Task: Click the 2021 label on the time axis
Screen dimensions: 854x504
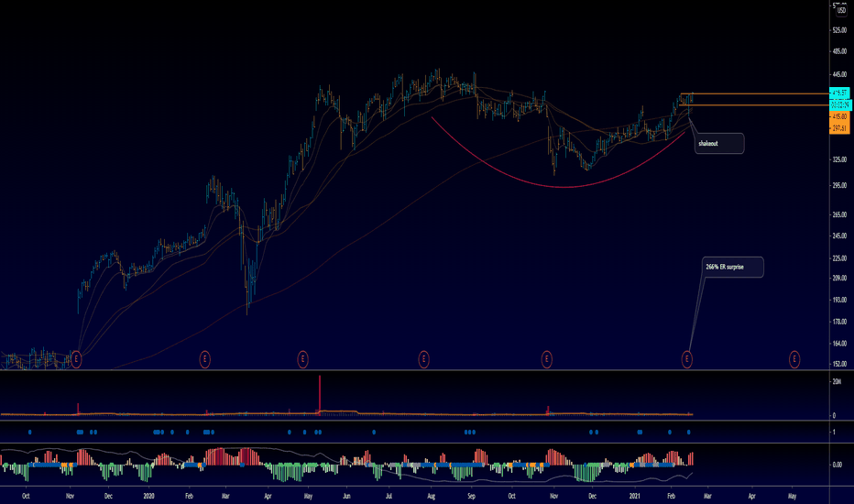Action: coord(634,496)
